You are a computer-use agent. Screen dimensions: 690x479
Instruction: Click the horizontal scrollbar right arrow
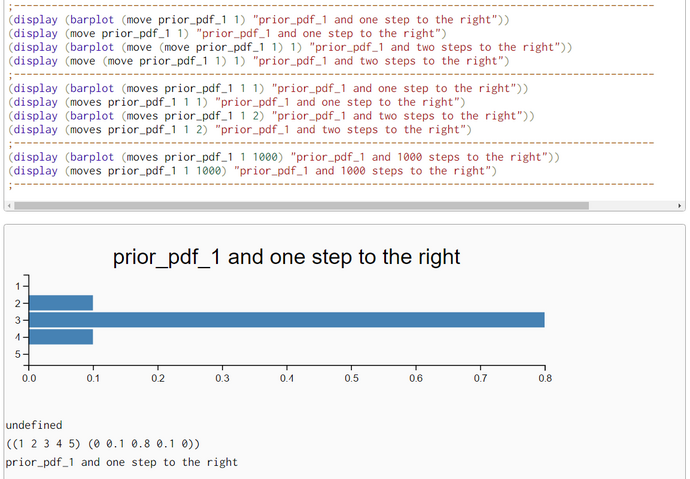(681, 206)
